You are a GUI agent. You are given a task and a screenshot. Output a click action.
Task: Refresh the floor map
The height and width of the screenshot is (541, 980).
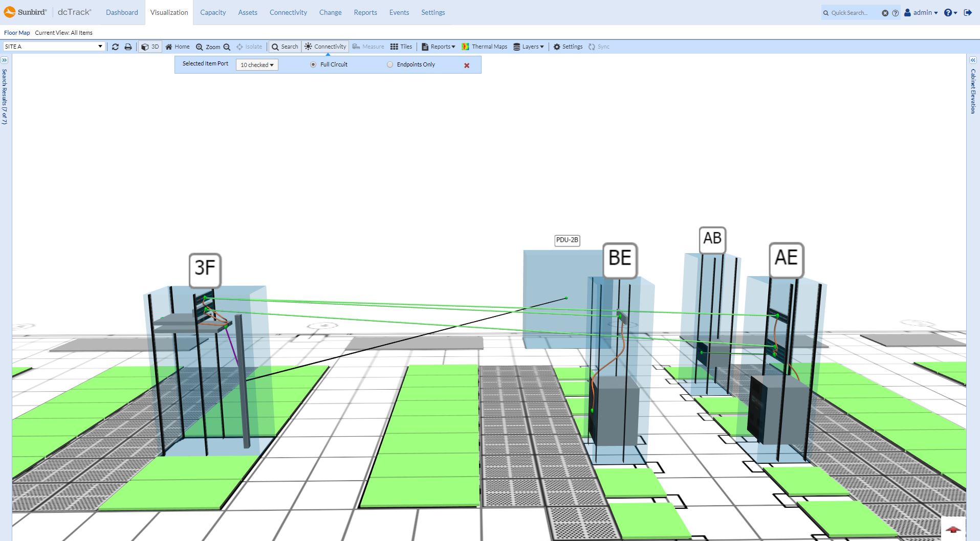pos(115,47)
